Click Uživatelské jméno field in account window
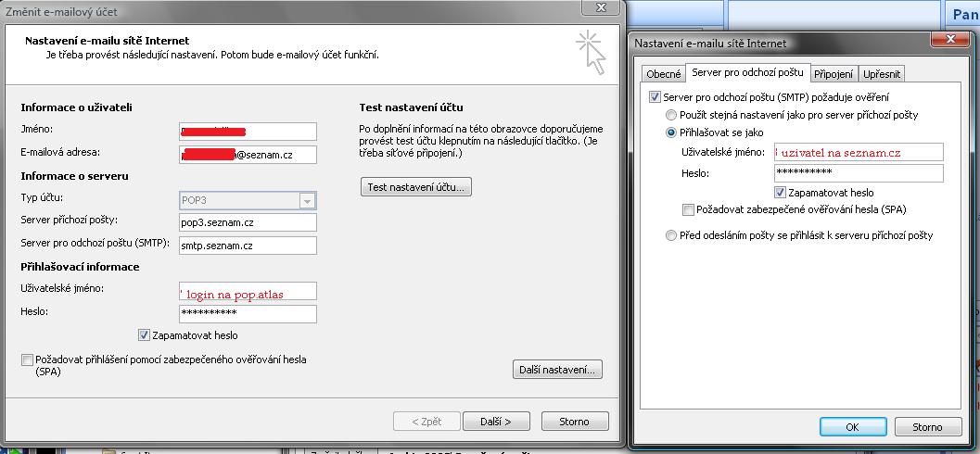 [x=248, y=291]
